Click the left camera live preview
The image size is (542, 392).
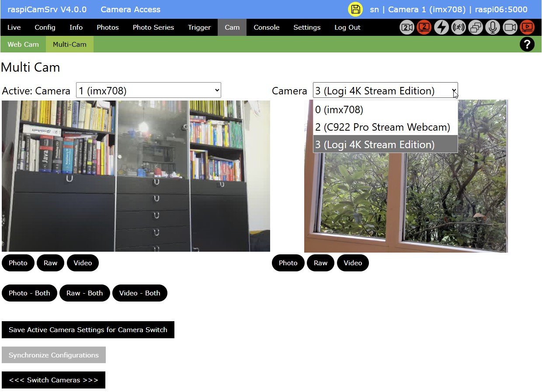click(135, 176)
